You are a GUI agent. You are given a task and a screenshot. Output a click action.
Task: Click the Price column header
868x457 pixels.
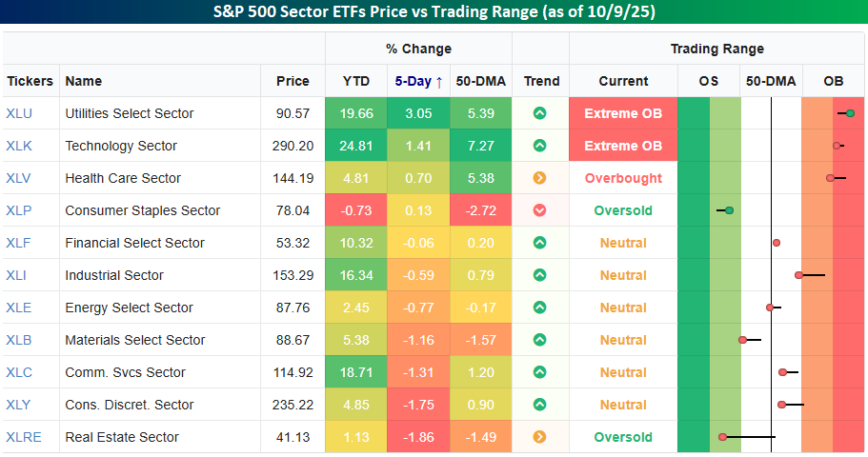click(x=293, y=81)
